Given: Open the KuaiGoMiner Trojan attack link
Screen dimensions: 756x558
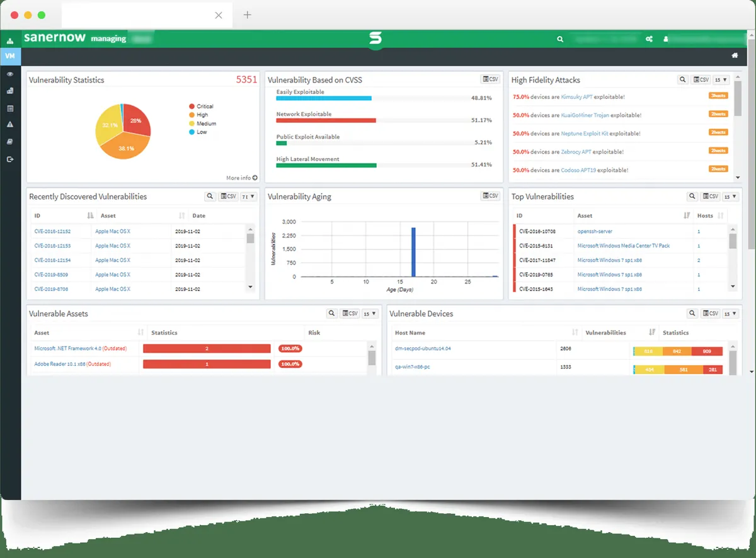Looking at the screenshot, I should [585, 115].
